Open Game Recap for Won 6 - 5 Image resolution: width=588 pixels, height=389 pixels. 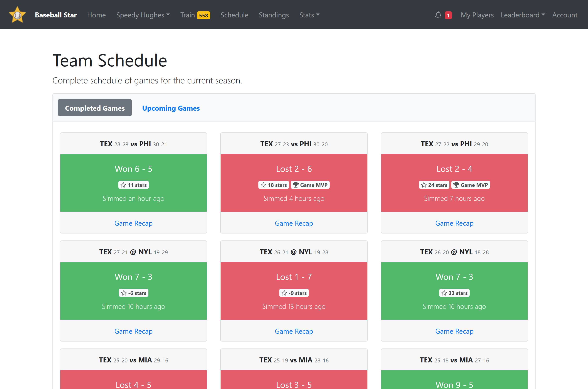(133, 223)
